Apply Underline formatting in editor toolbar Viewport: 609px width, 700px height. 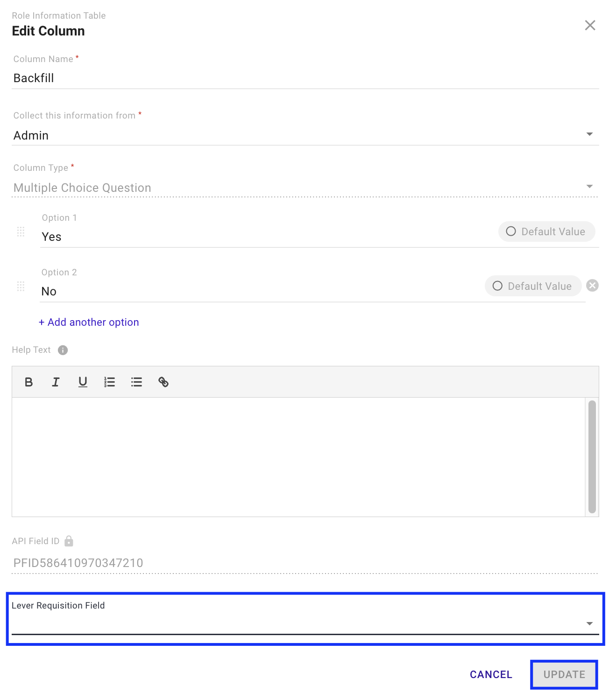click(83, 382)
